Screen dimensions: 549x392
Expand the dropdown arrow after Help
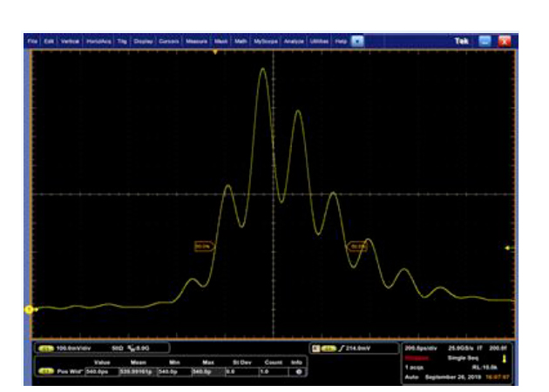(x=357, y=41)
